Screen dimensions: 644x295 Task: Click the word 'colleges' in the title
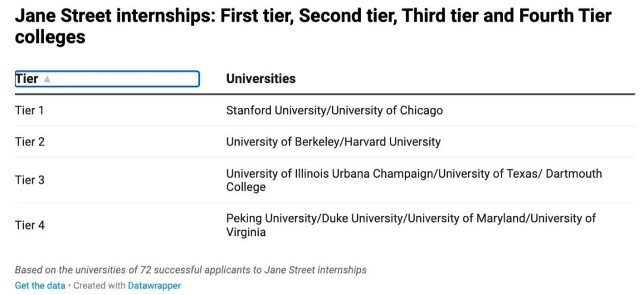(50, 38)
